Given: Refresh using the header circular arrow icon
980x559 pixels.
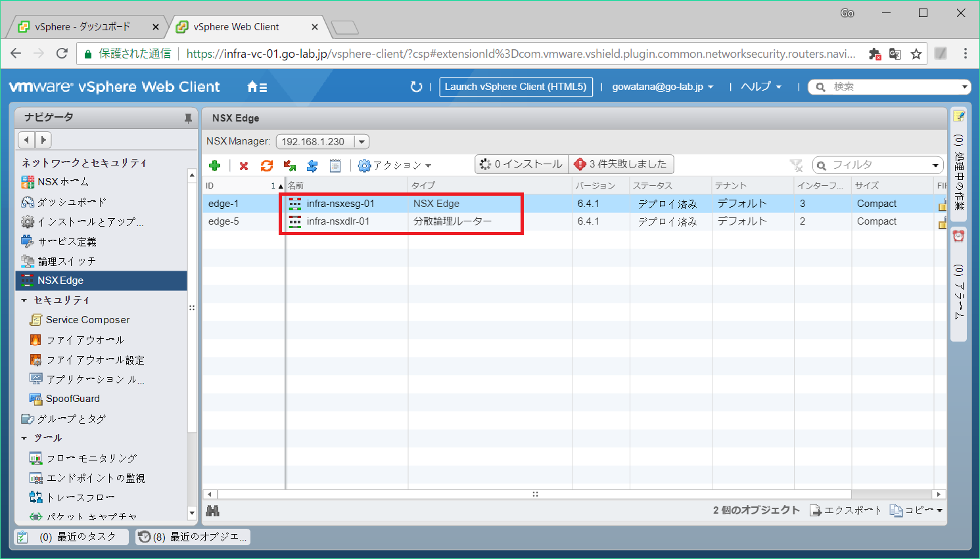Looking at the screenshot, I should 416,87.
